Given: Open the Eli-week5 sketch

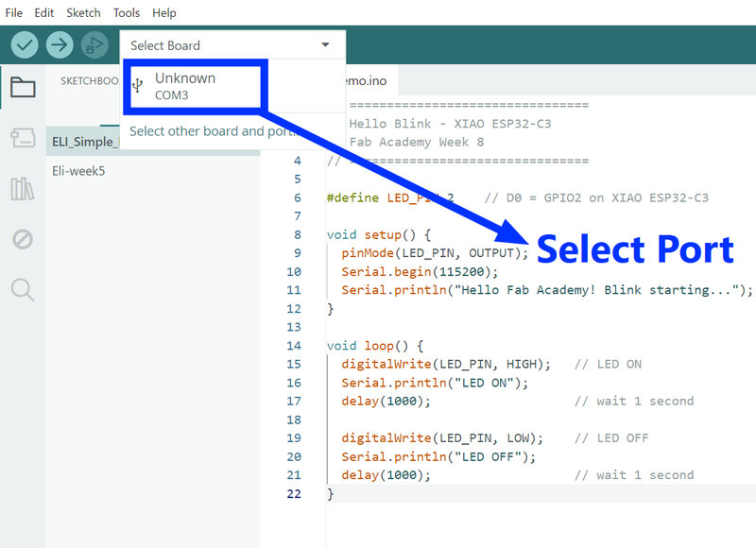Looking at the screenshot, I should 78,171.
